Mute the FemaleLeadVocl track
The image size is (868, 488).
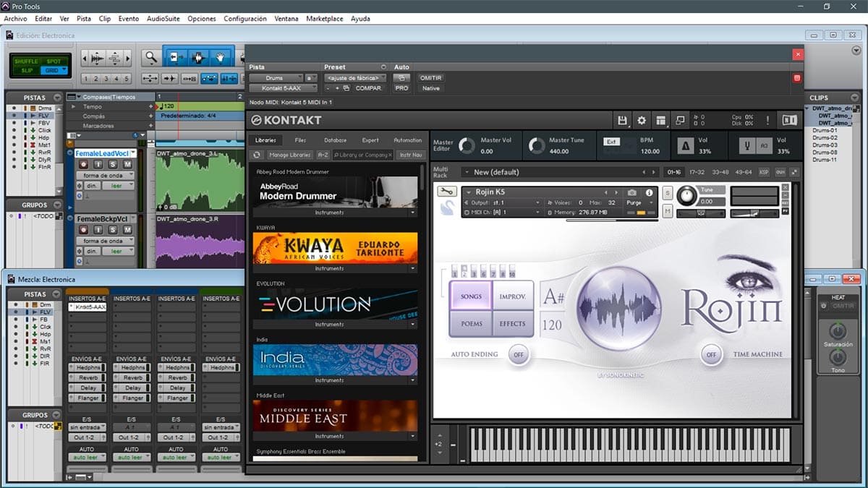tap(127, 165)
